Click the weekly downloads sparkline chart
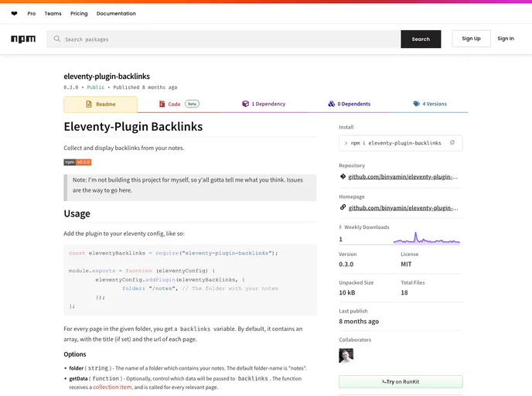The width and height of the screenshot is (532, 396). pyautogui.click(x=427, y=238)
